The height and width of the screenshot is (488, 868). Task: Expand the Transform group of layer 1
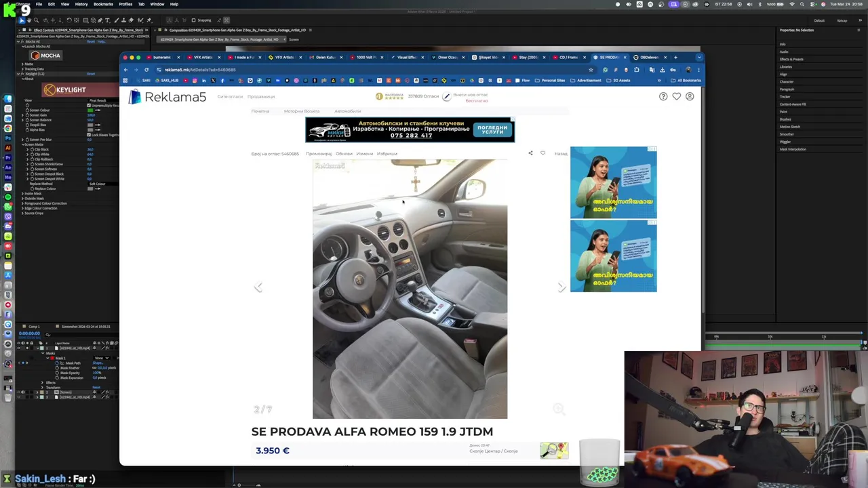click(x=42, y=388)
